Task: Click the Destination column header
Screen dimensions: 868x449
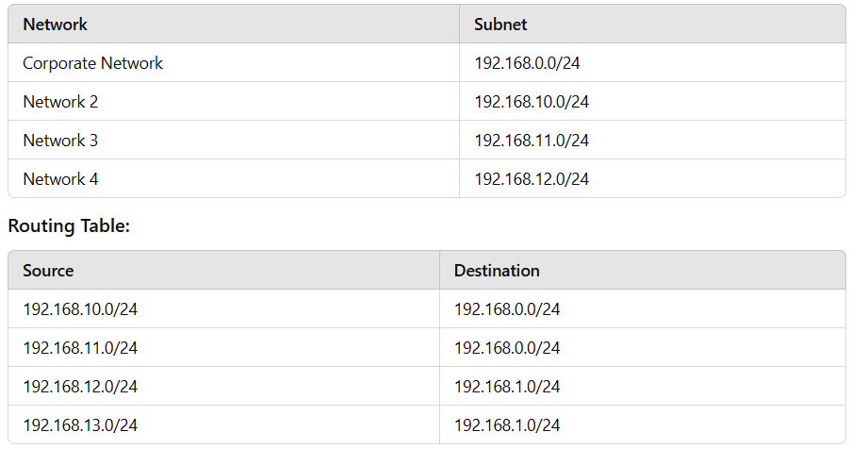Action: coord(497,271)
